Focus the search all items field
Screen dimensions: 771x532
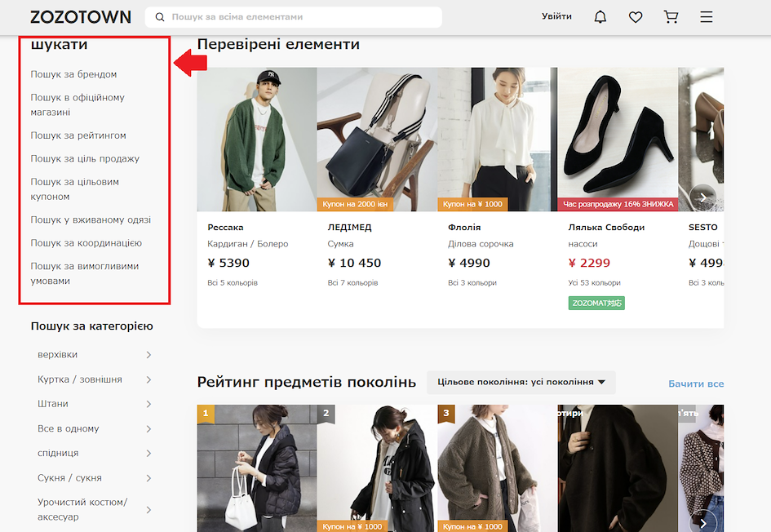(294, 17)
